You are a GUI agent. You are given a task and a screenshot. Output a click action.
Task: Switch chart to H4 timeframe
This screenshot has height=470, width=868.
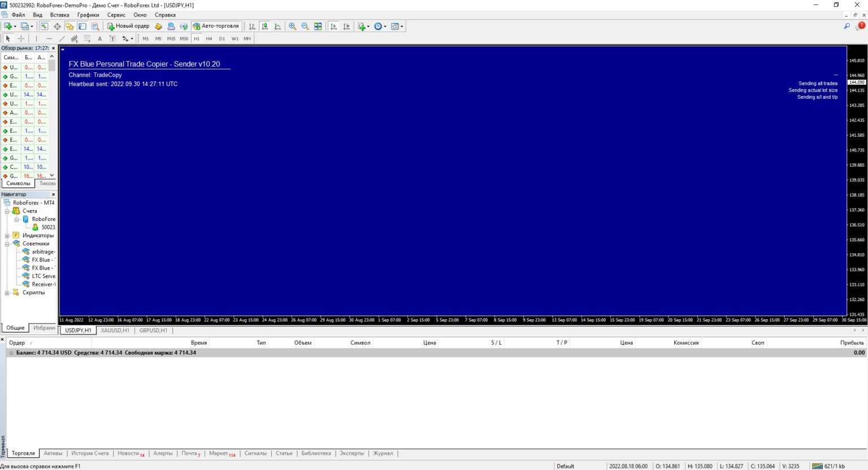point(209,38)
